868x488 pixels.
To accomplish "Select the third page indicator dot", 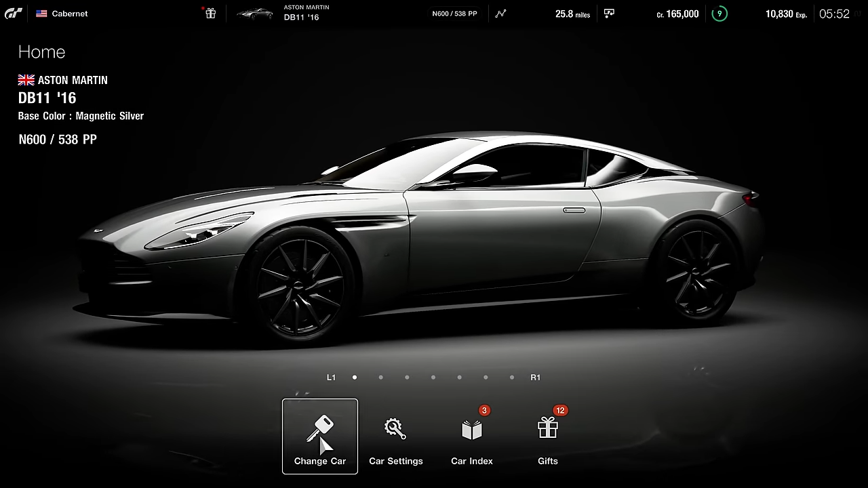I will (x=407, y=378).
